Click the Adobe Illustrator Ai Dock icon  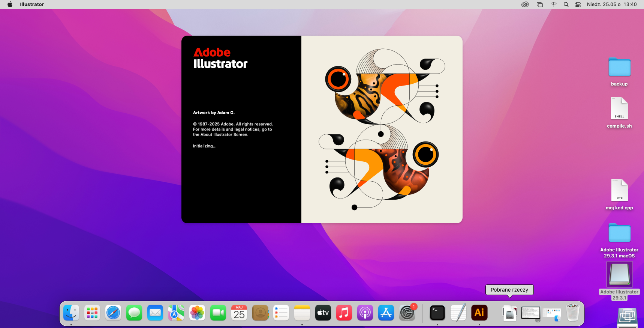pyautogui.click(x=479, y=313)
